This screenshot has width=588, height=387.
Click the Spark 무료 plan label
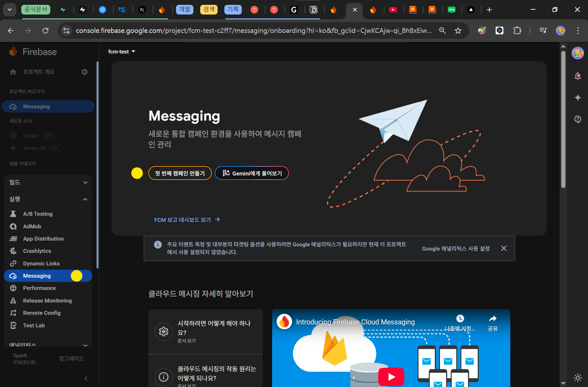tap(24, 359)
